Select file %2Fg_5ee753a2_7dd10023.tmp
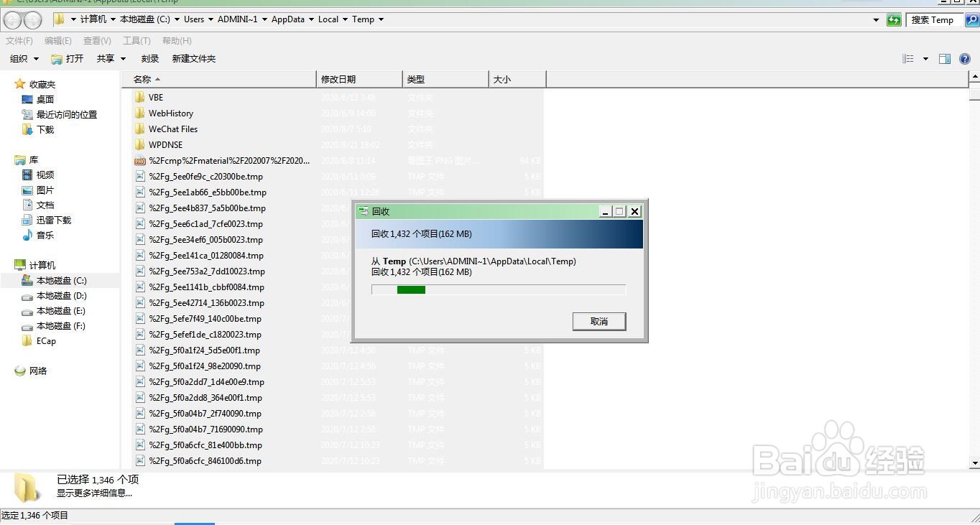Image resolution: width=980 pixels, height=525 pixels. click(x=207, y=271)
